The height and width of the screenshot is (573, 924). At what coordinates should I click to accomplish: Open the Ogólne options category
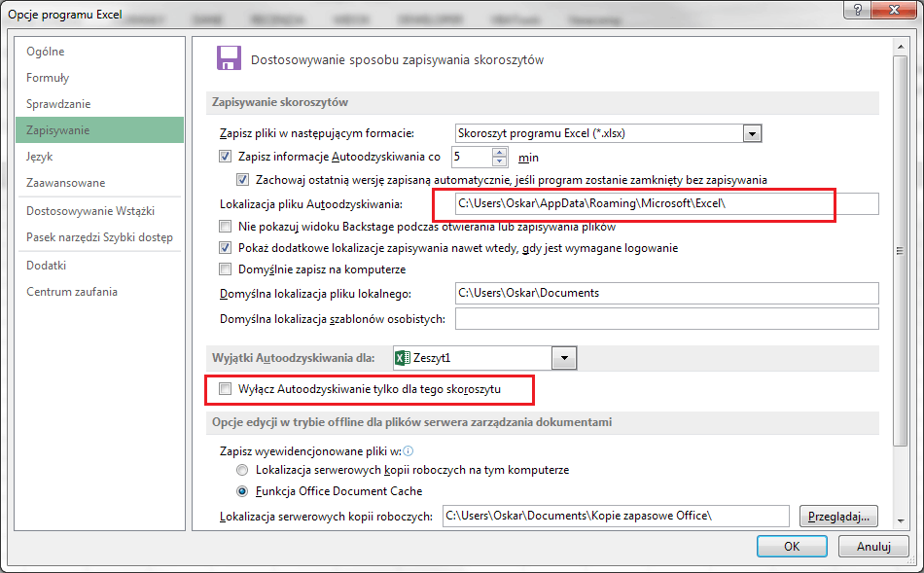pyautogui.click(x=99, y=52)
